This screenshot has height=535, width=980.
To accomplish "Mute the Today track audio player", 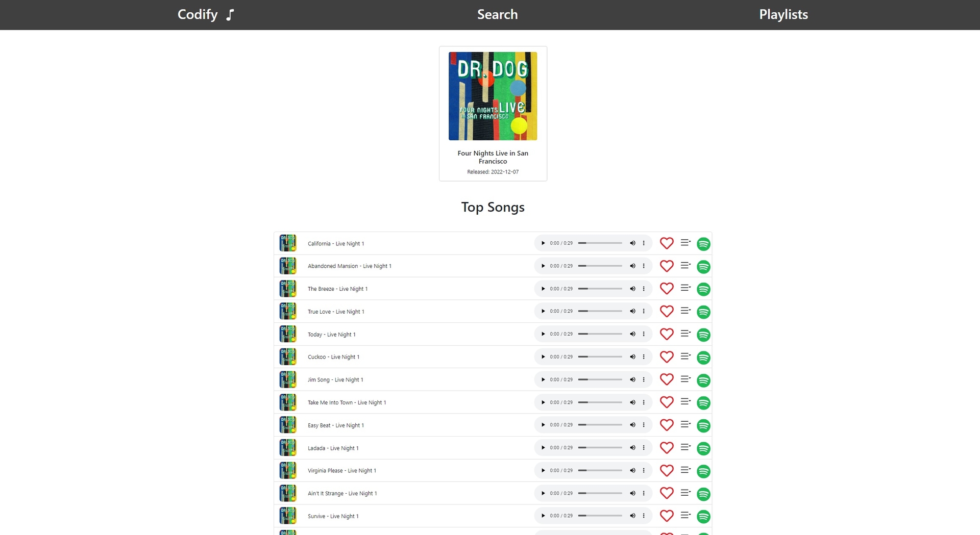I will click(x=632, y=334).
